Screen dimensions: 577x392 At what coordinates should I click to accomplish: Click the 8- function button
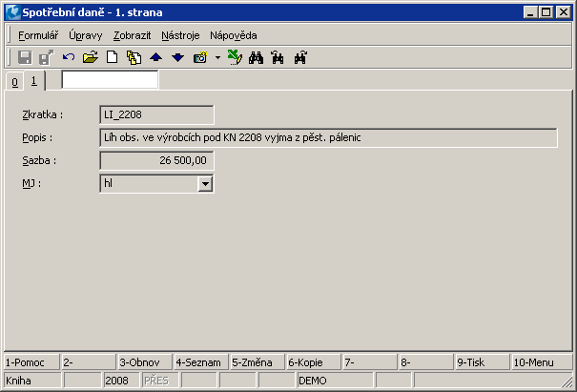pyautogui.click(x=426, y=362)
